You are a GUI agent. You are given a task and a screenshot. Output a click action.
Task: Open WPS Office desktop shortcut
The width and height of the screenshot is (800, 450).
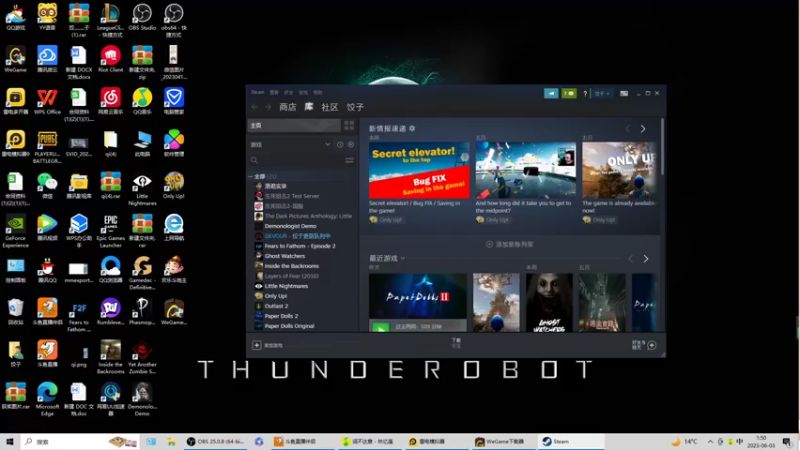click(x=47, y=102)
